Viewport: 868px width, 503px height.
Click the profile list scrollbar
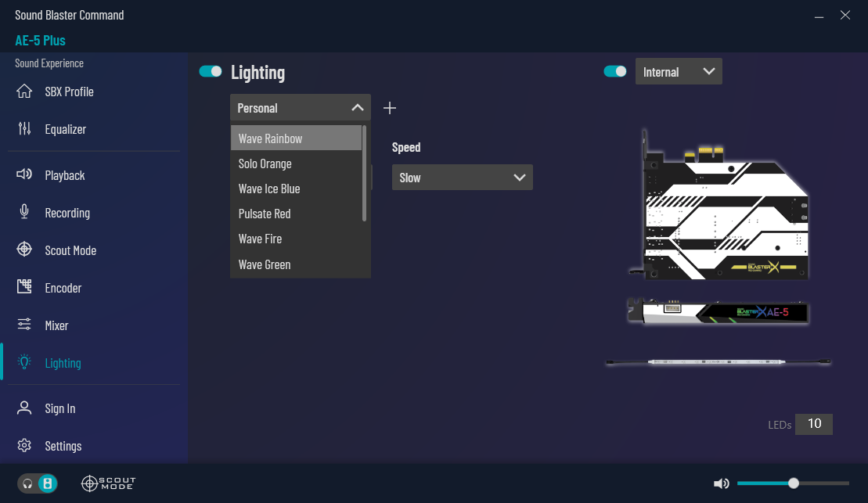(x=364, y=173)
